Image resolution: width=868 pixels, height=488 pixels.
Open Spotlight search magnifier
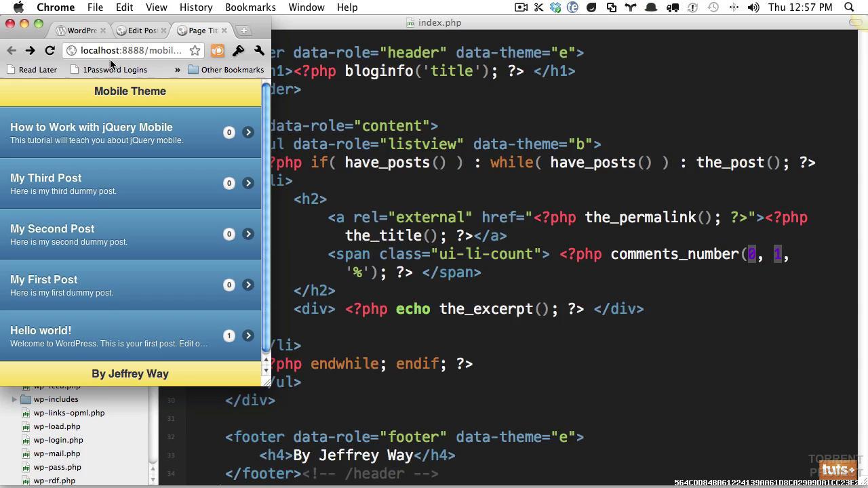click(x=849, y=7)
